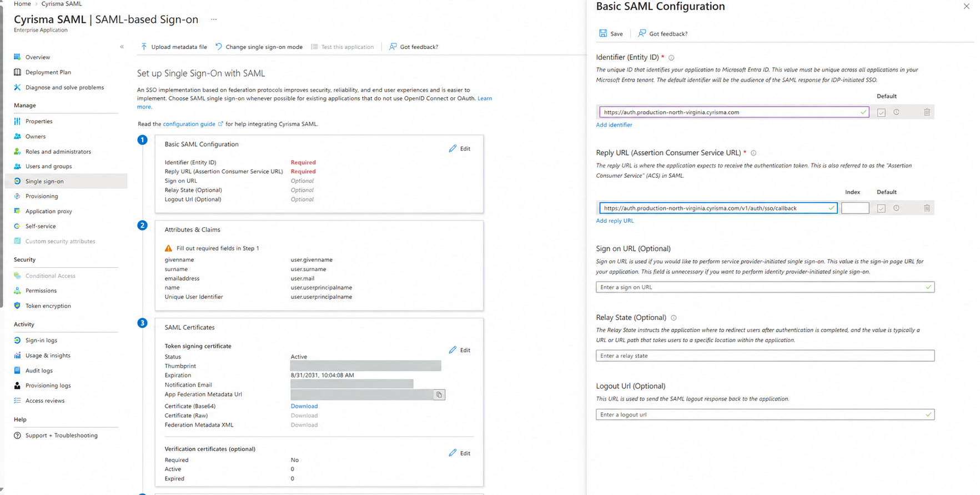Close the Basic SAML Configuration panel
The image size is (980, 495).
pyautogui.click(x=967, y=6)
